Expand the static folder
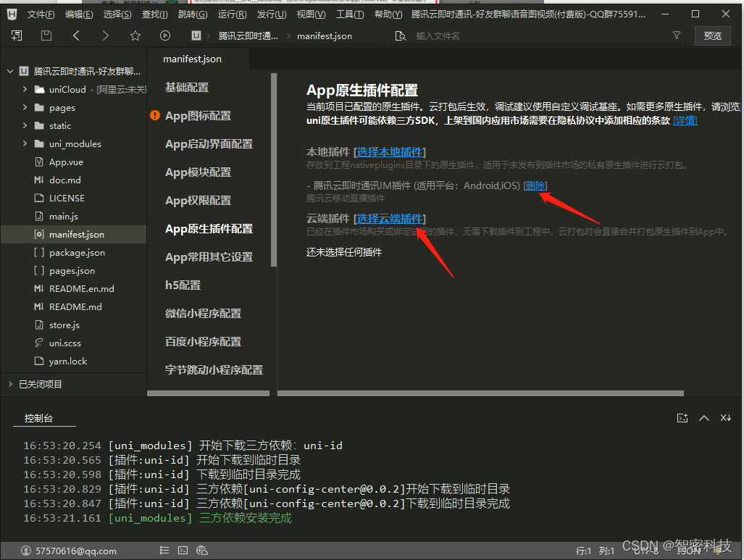The image size is (744, 560). click(x=25, y=126)
